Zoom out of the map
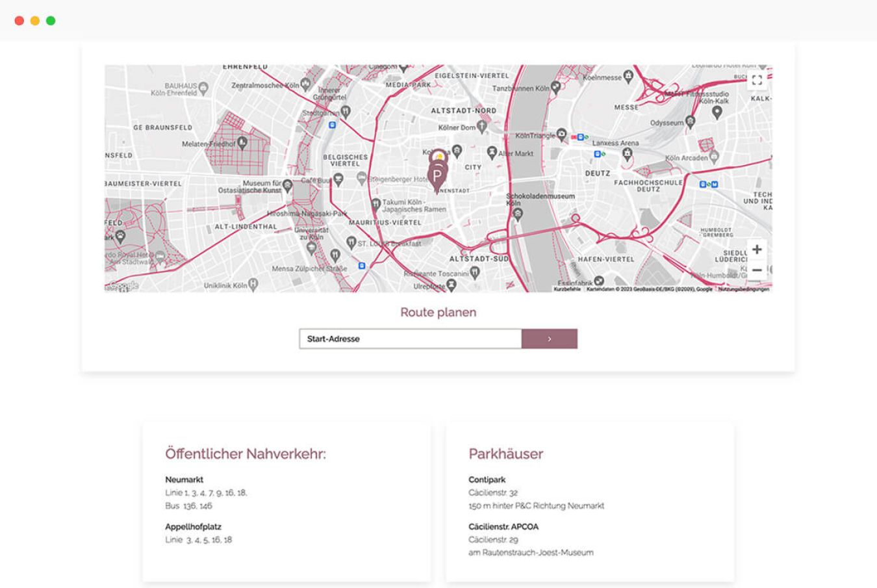Viewport: 877px width, 588px height. pos(757,270)
